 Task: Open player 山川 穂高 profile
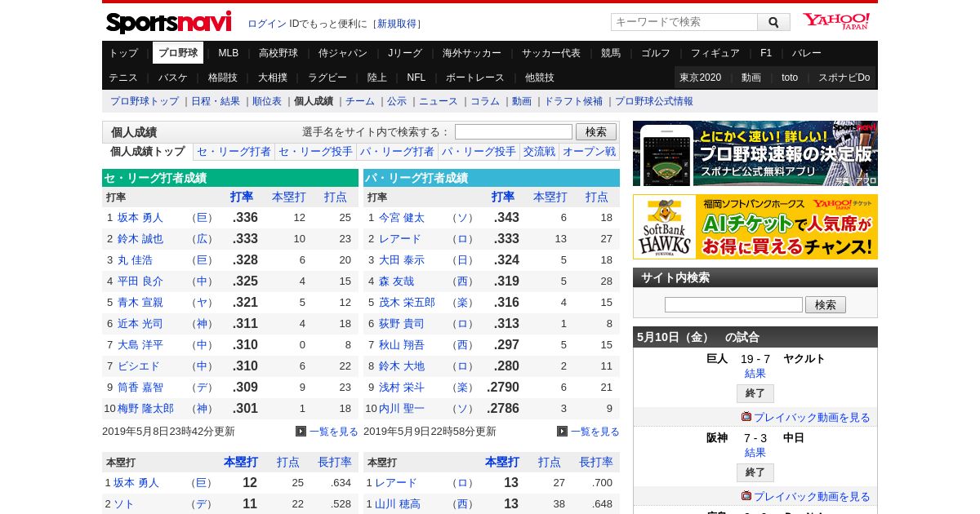(398, 504)
